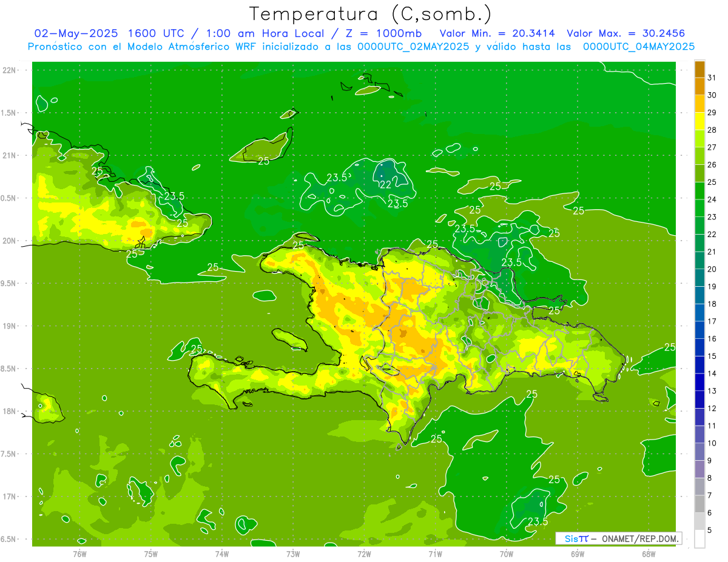Click the 71W longitude axis label
728x562 pixels.
[435, 554]
